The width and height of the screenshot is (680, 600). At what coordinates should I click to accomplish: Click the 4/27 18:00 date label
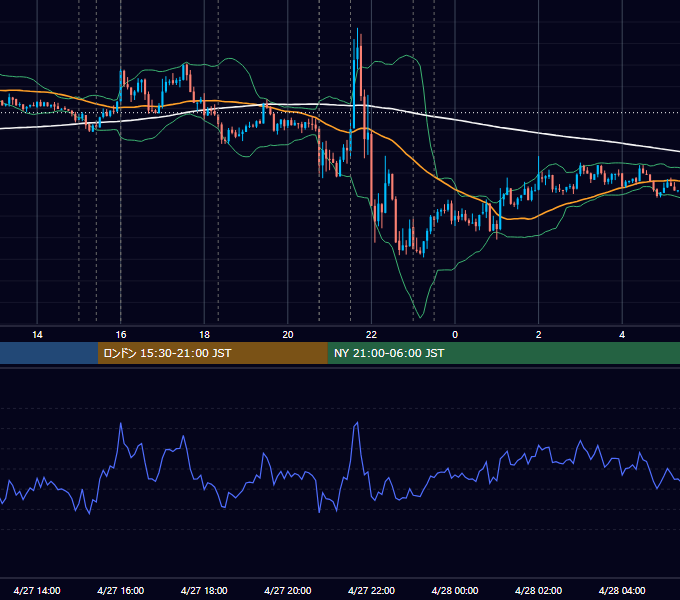click(204, 590)
